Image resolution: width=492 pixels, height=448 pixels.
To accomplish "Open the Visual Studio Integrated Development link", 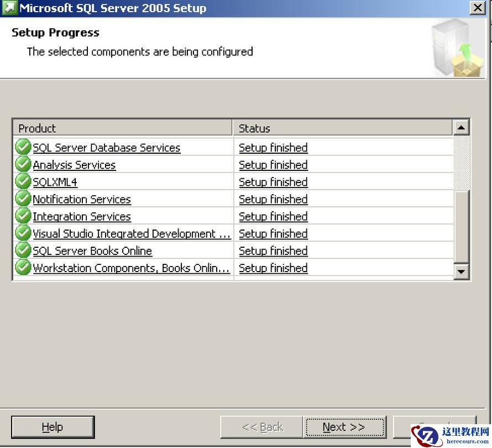I will pyautogui.click(x=132, y=234).
